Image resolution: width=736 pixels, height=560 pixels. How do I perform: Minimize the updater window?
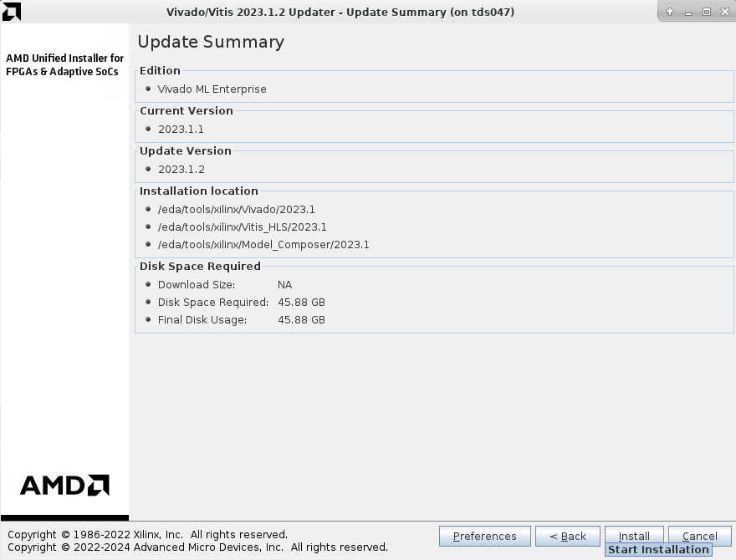click(688, 12)
